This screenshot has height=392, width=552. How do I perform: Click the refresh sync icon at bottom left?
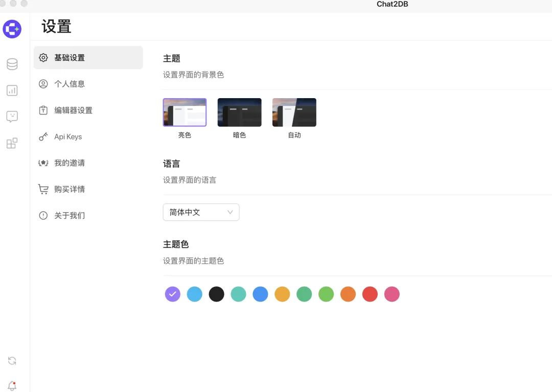[x=12, y=361]
